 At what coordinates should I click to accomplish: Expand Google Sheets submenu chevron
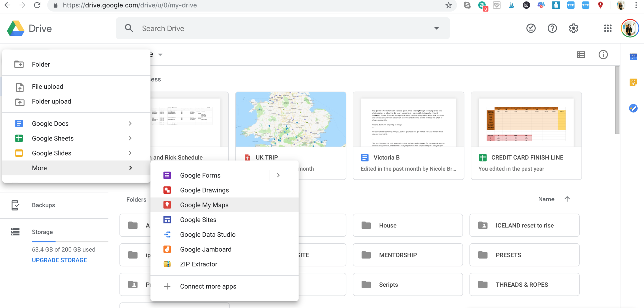coord(130,138)
